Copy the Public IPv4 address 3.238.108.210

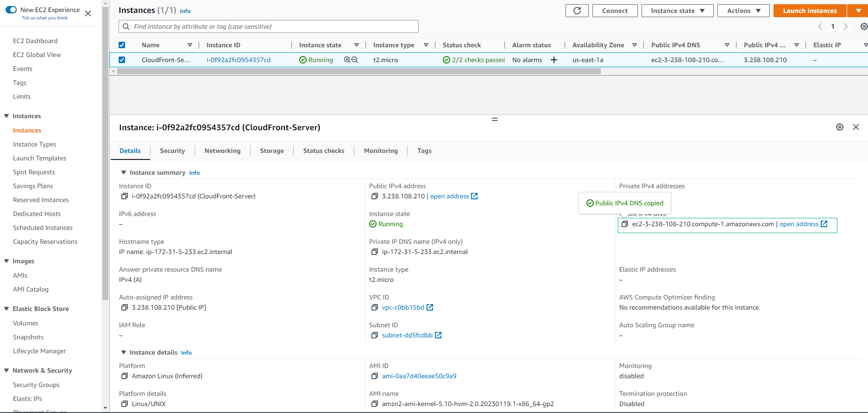(x=374, y=196)
